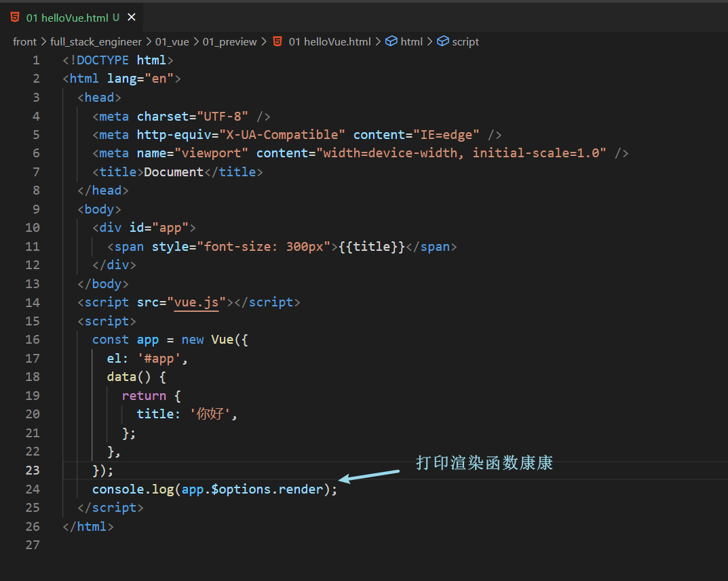Click the '<head>' opening tag
The width and height of the screenshot is (728, 581).
[99, 98]
